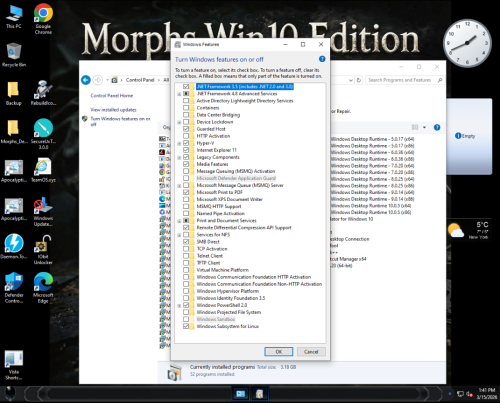Select the This PC desktop icon
The width and height of the screenshot is (500, 403).
[14, 17]
